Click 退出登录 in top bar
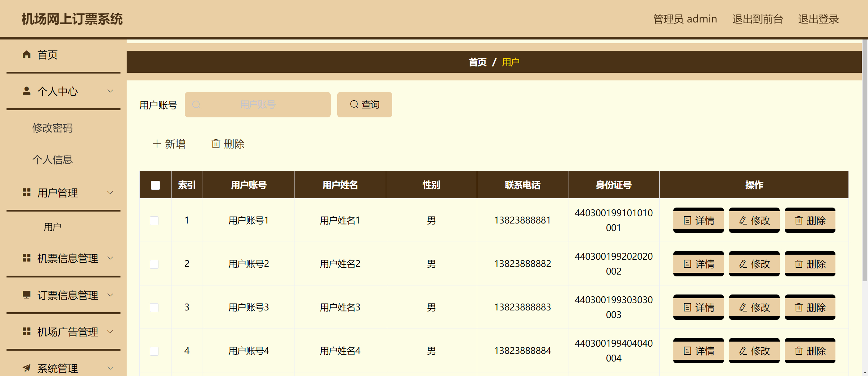The height and width of the screenshot is (376, 868). click(818, 19)
